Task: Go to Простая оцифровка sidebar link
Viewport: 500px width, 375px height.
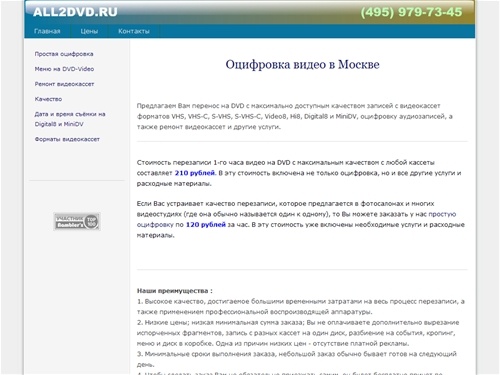Action: 64,54
